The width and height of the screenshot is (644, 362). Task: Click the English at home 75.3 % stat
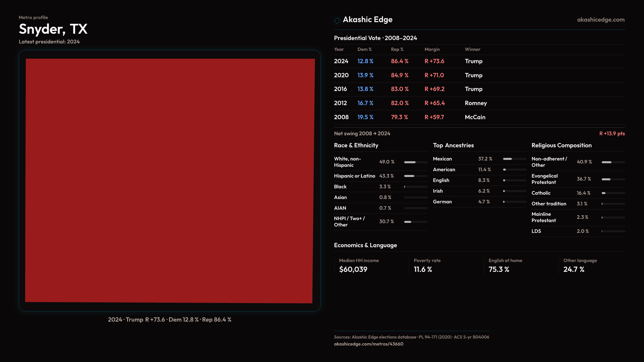coord(498,269)
